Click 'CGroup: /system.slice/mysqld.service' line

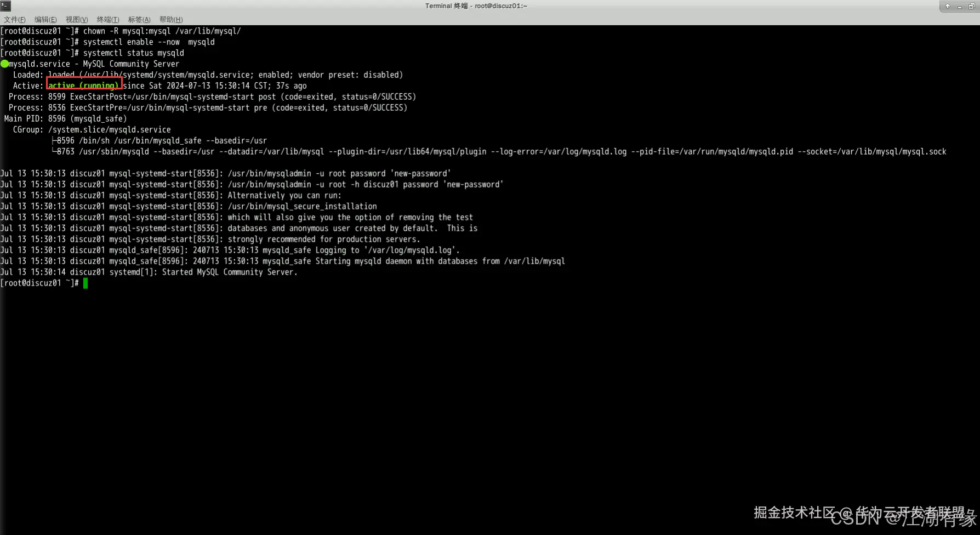click(x=92, y=130)
